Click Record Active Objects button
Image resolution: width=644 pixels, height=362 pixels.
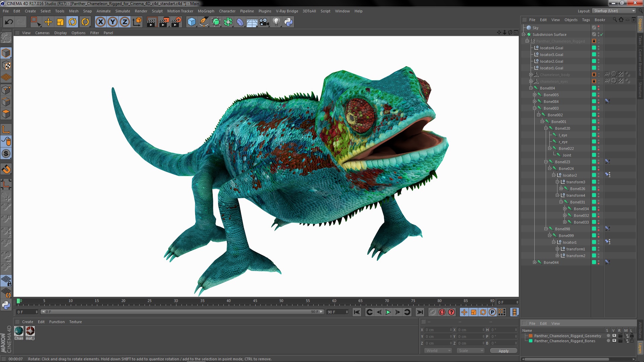433,312
